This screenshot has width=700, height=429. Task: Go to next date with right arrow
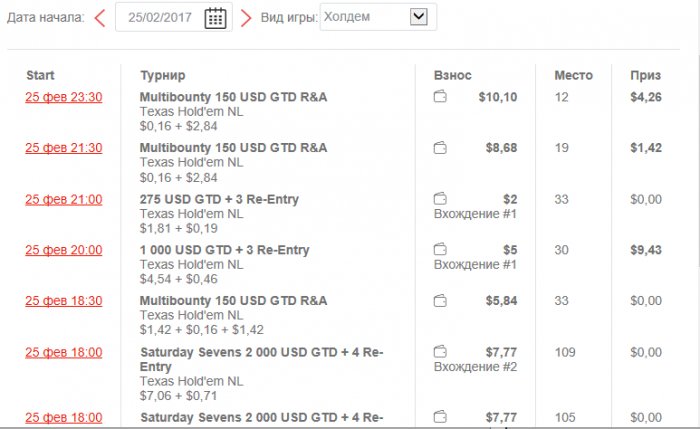tap(246, 17)
